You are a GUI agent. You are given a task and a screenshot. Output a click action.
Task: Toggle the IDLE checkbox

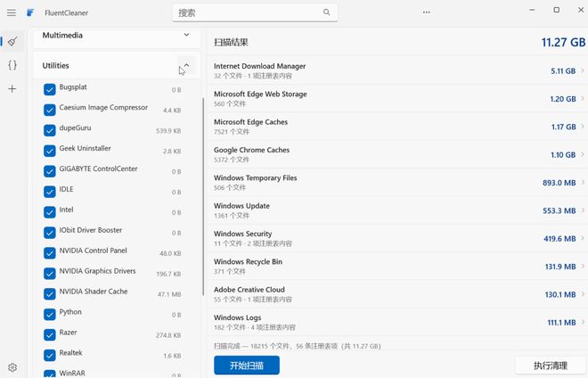point(50,192)
